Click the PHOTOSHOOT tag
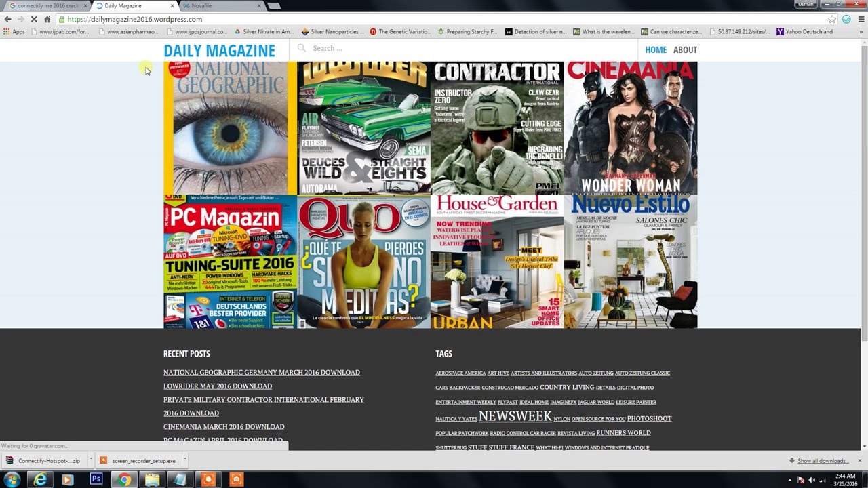 649,418
